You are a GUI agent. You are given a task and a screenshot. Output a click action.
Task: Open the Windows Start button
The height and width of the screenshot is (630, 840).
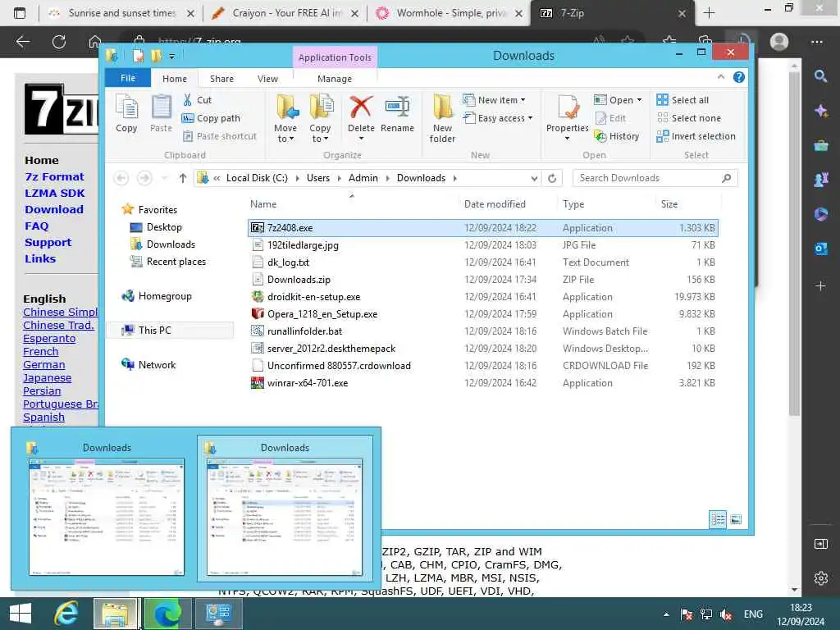[21, 614]
